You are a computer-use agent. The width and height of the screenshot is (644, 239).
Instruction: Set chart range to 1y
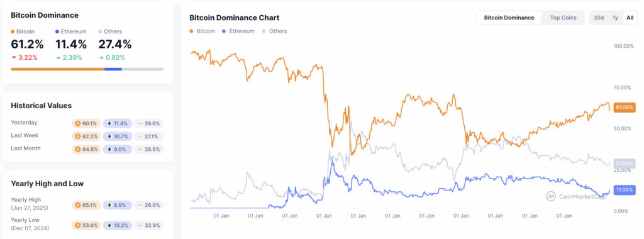(x=615, y=18)
